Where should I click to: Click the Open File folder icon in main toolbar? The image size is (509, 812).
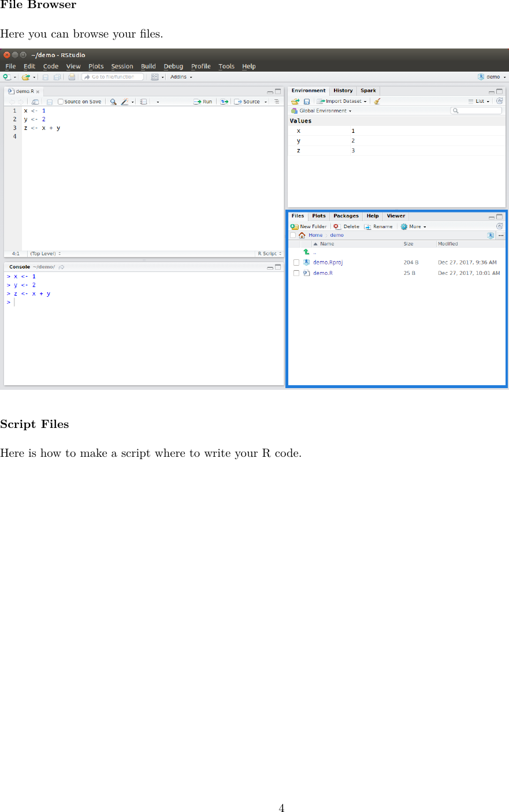tap(25, 77)
